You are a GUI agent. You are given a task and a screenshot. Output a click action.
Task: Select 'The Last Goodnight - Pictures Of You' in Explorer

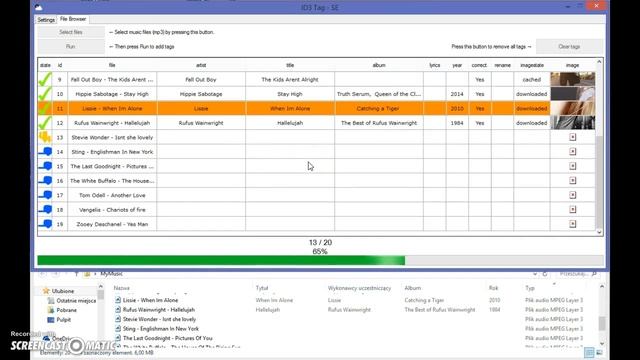point(167,338)
